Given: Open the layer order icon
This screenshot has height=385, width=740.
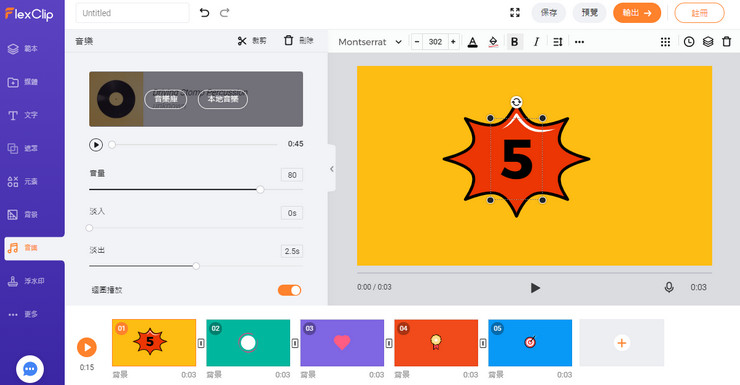Looking at the screenshot, I should [x=708, y=42].
